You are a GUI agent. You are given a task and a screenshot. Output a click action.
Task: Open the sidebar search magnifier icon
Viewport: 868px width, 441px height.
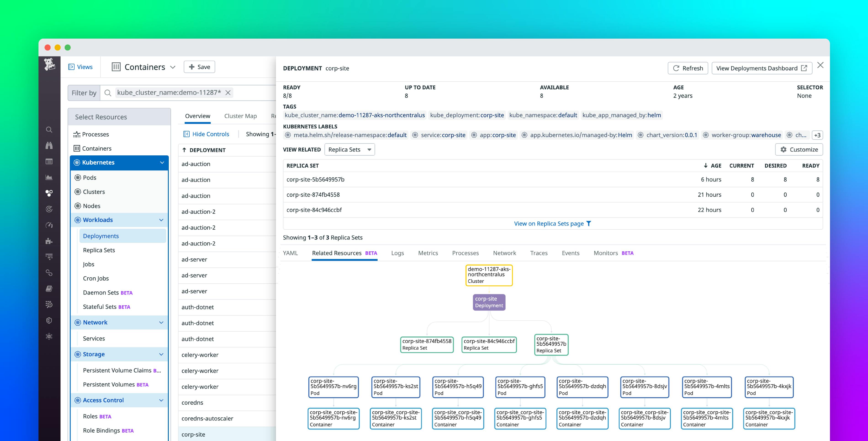tap(49, 130)
